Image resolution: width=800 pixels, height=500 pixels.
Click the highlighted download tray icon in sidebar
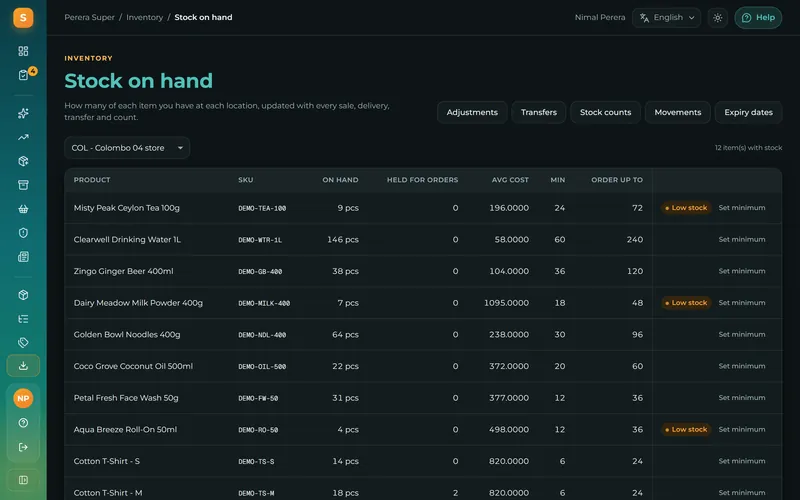click(23, 366)
